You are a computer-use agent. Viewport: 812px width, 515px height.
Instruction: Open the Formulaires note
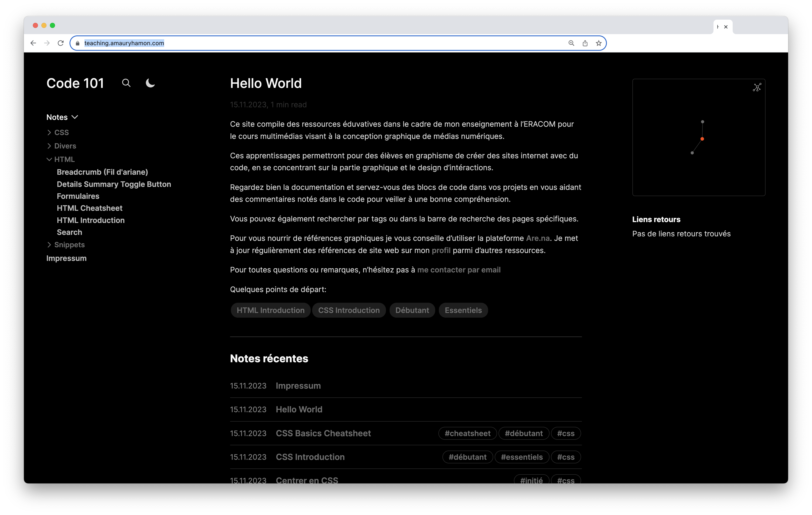point(78,196)
